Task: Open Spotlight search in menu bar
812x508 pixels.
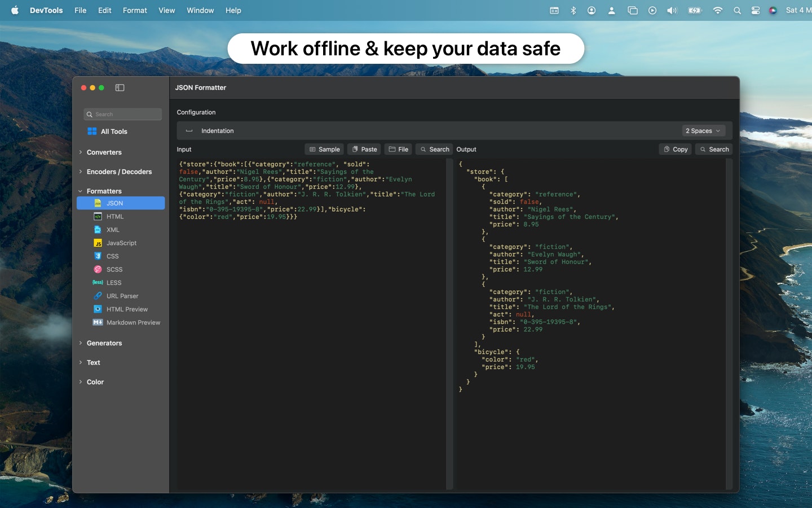Action: [737, 10]
